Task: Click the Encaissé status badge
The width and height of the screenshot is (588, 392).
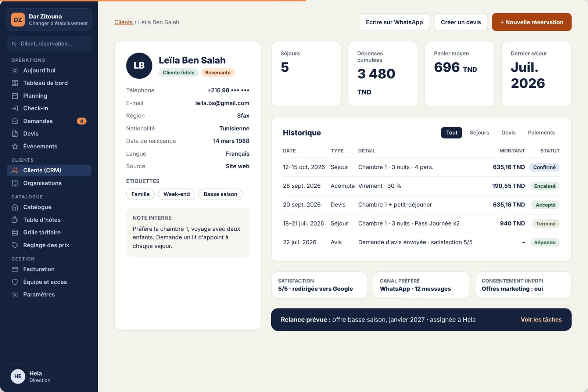Action: coord(545,186)
